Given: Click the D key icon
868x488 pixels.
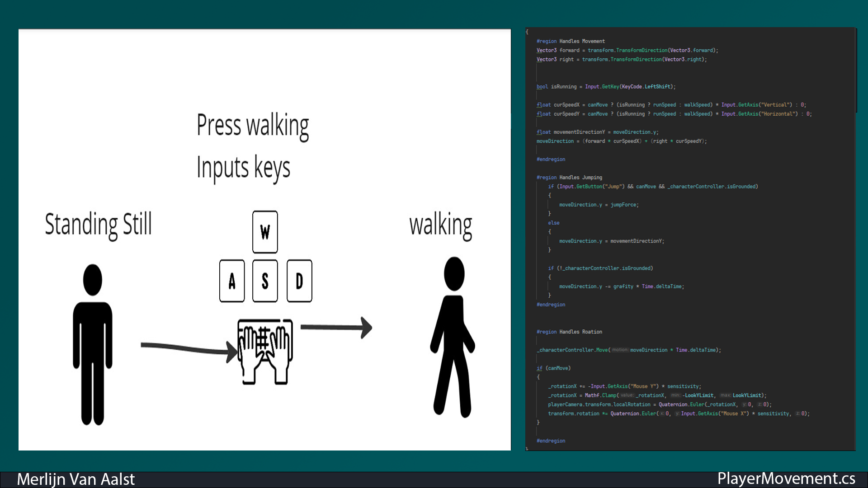Looking at the screenshot, I should (x=299, y=281).
